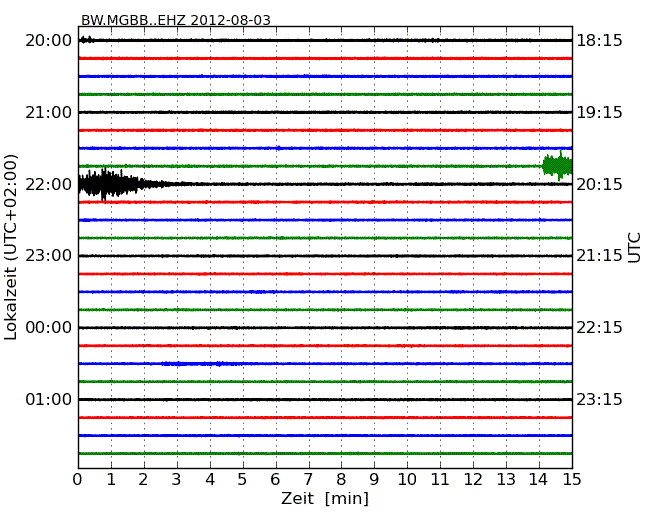Click the 14 minute tick label
Viewport: 650px width, 520px height.
click(x=538, y=479)
